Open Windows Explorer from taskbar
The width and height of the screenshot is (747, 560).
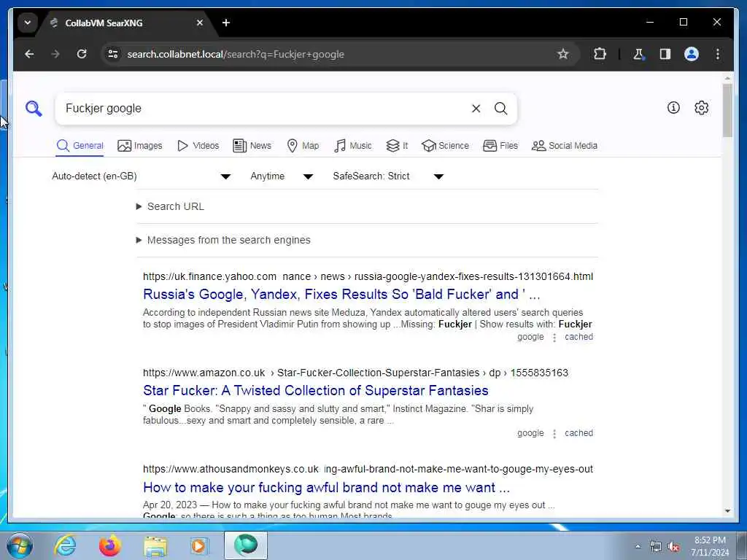tap(155, 545)
